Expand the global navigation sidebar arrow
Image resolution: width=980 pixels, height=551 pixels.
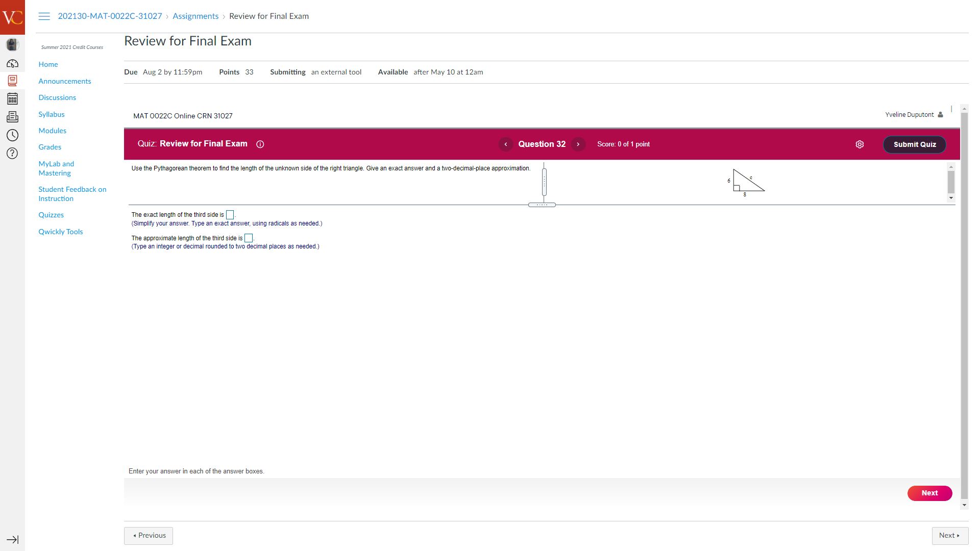click(x=12, y=539)
